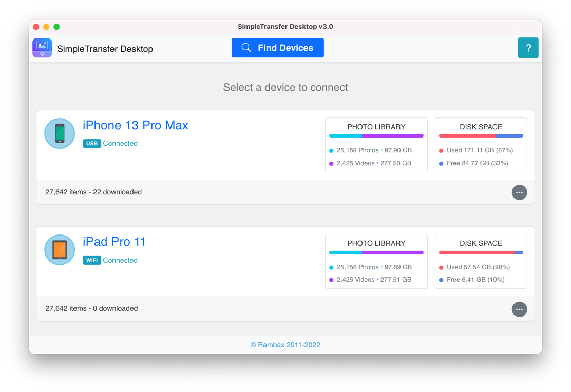Select the iPhone 13 Pro Max phone icon
Viewport: 571px width, 392px height.
tap(60, 133)
